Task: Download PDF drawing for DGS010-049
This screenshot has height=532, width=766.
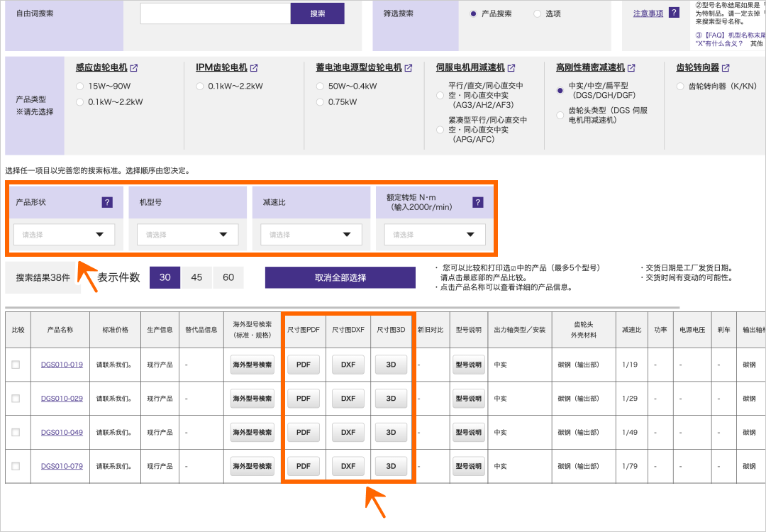Action: (x=304, y=432)
